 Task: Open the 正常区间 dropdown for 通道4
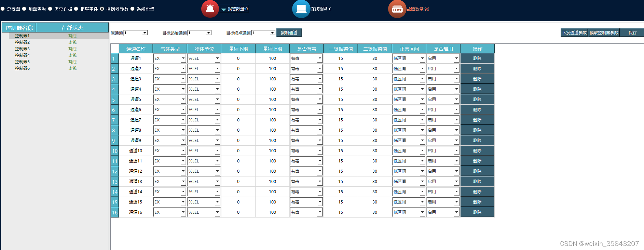coord(409,89)
